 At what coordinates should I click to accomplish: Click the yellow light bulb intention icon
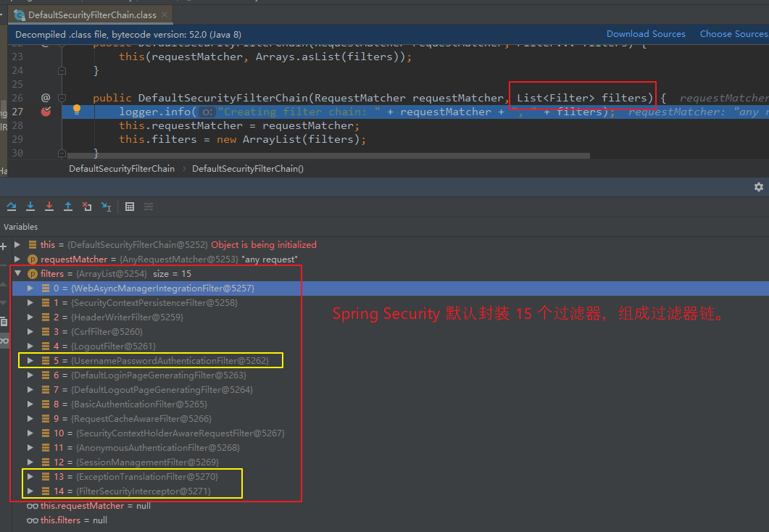click(x=77, y=110)
